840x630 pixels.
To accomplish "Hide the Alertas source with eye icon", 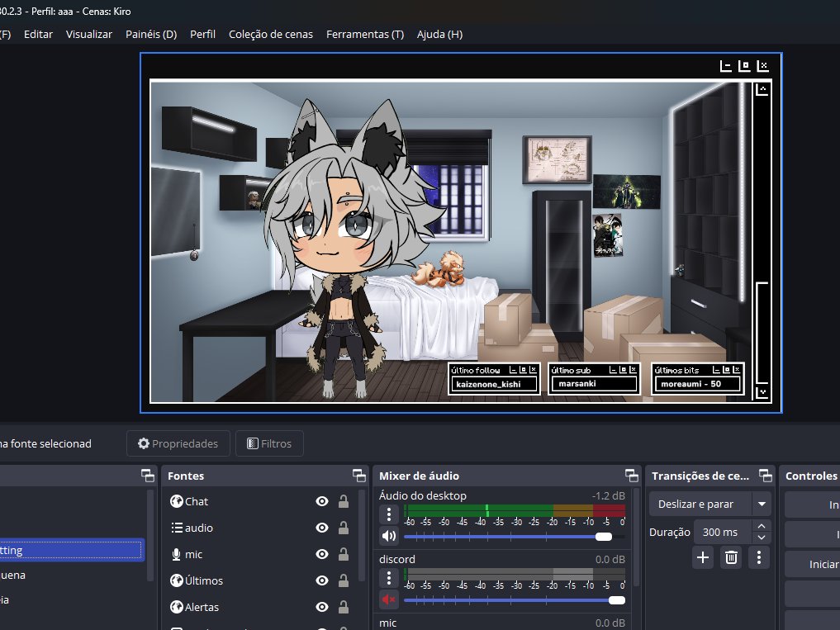I will click(322, 607).
